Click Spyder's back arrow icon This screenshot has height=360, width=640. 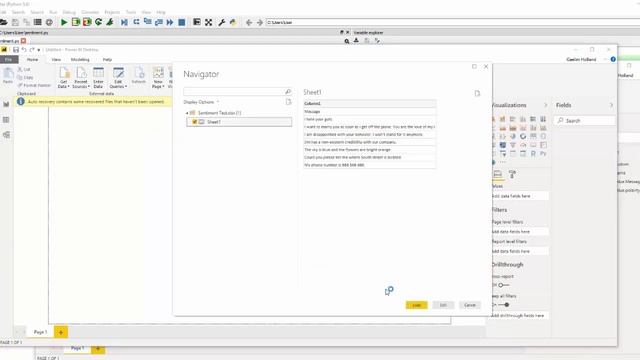[249, 22]
